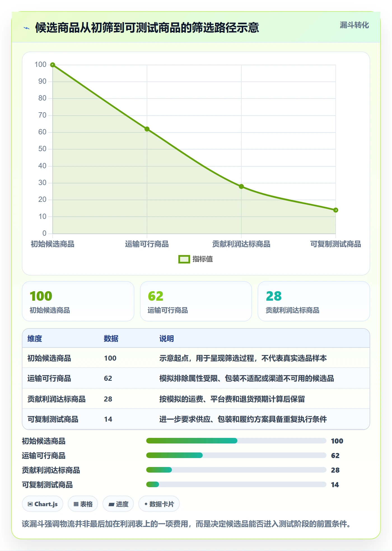Click description starting 按模拟的运费
The height and width of the screenshot is (551, 392).
232,399
